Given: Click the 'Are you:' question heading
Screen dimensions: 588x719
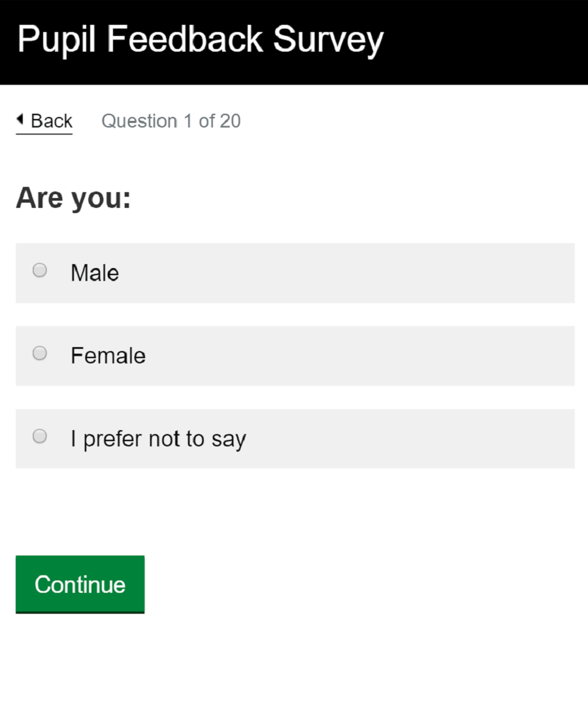Looking at the screenshot, I should click(x=73, y=197).
